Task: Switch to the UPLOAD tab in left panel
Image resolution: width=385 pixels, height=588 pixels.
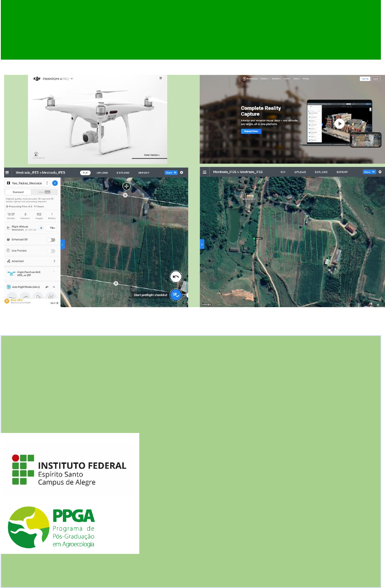Action: [x=102, y=173]
